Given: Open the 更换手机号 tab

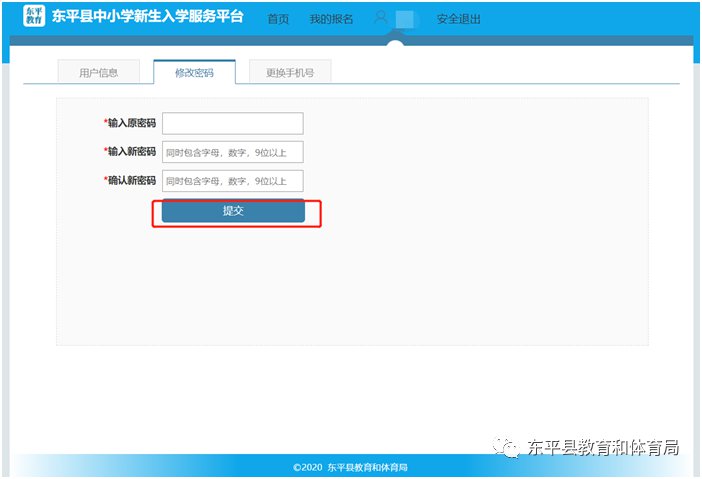Looking at the screenshot, I should coord(289,72).
